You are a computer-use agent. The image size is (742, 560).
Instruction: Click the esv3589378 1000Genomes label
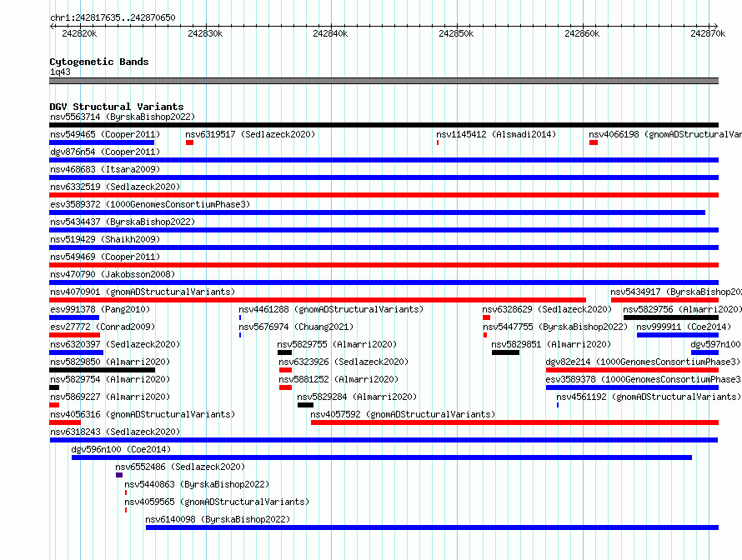[x=643, y=379]
